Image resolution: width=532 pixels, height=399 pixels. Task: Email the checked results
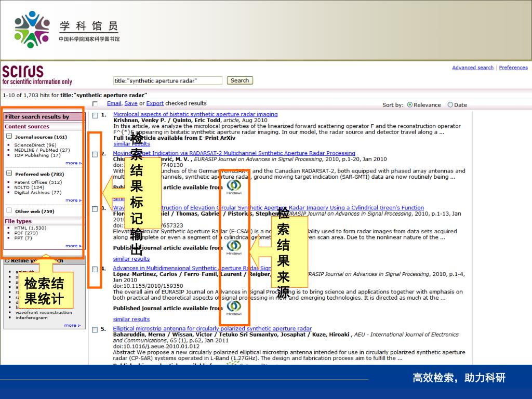[x=114, y=103]
